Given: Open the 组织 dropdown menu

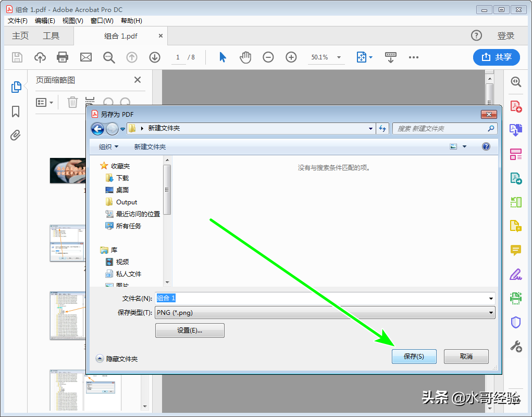Looking at the screenshot, I should [108, 146].
